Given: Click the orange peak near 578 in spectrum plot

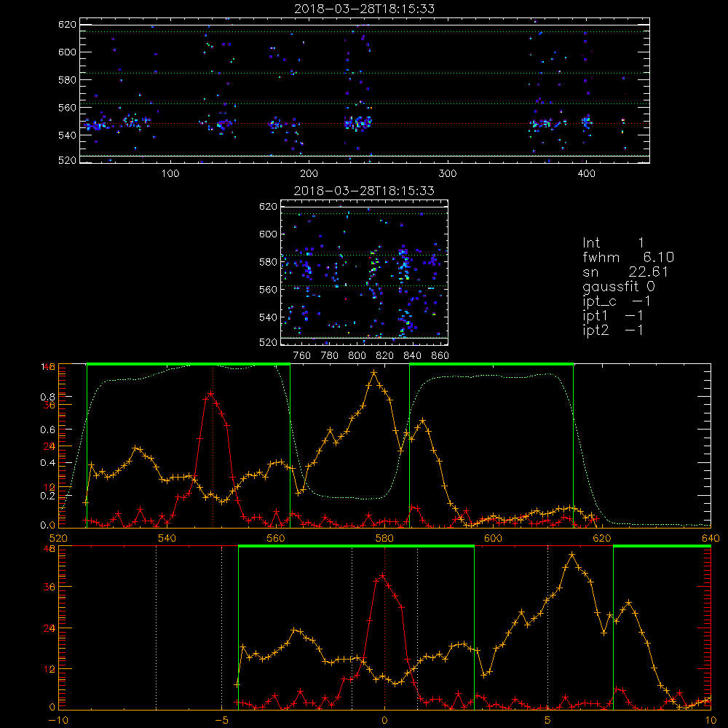Looking at the screenshot, I should point(373,372).
